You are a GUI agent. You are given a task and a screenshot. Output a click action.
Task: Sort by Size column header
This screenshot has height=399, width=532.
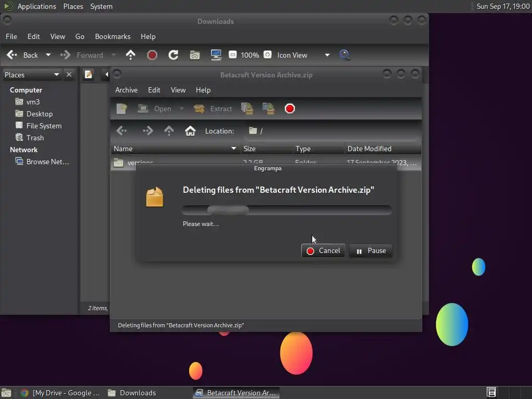[267, 149]
